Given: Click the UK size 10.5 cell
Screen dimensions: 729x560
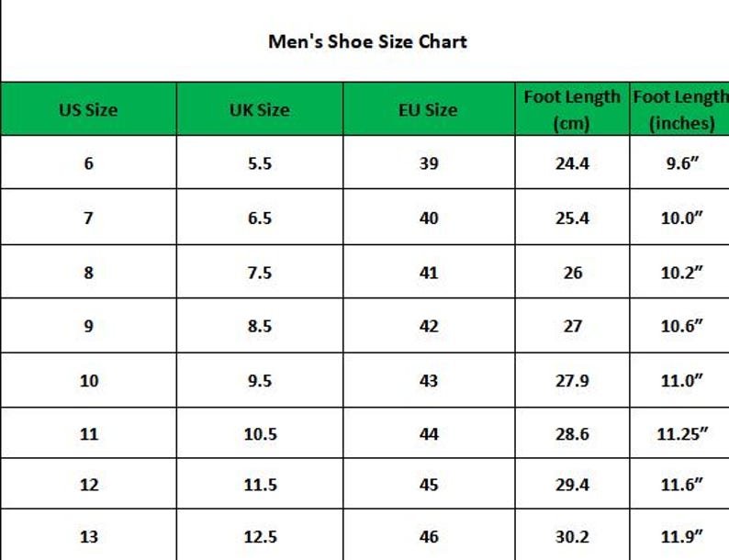Looking at the screenshot, I should (259, 434).
